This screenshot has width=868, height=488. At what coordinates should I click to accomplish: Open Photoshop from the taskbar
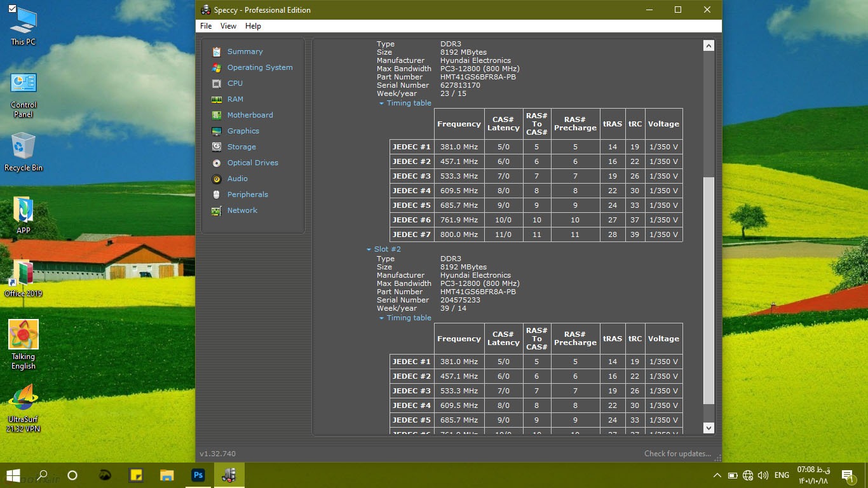pyautogui.click(x=198, y=475)
